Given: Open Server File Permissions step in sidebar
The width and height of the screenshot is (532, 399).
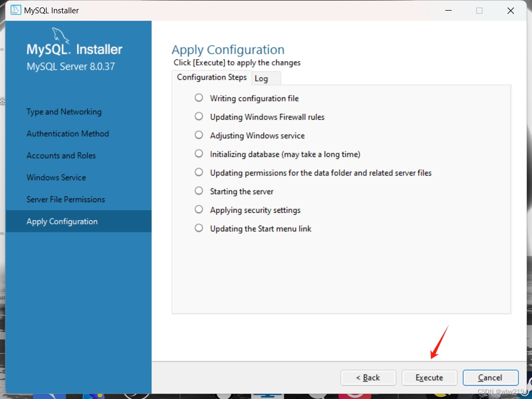Looking at the screenshot, I should pos(66,199).
